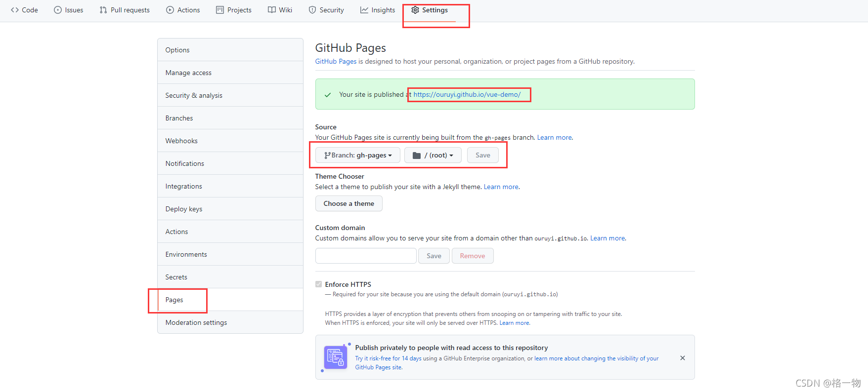Open Options in settings sidebar
Viewport: 868px width, 392px height.
click(x=230, y=50)
